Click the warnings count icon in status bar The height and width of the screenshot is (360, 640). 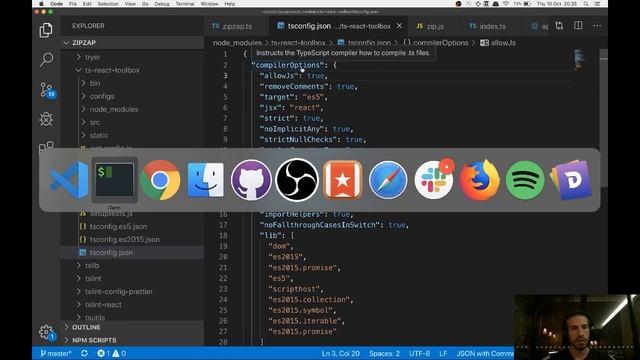point(119,353)
